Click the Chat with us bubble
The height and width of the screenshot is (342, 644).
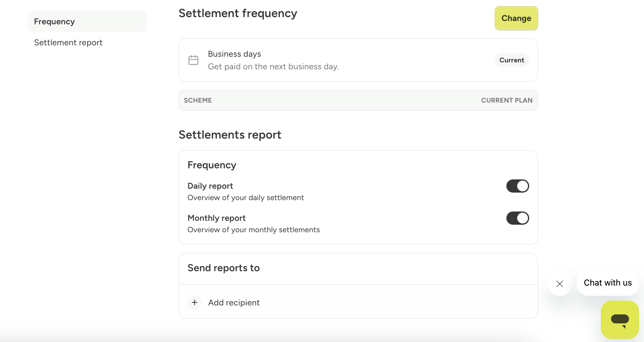[608, 283]
